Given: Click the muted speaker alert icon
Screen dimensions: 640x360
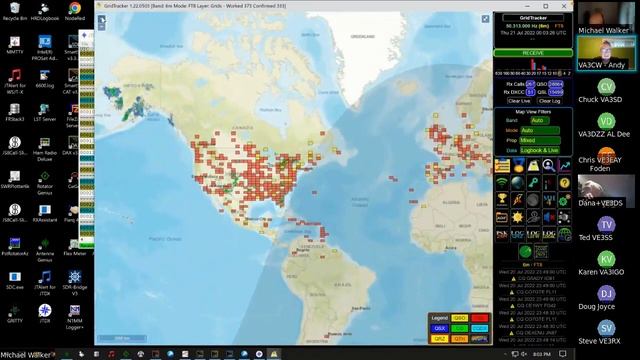Looking at the screenshot, I should (549, 217).
